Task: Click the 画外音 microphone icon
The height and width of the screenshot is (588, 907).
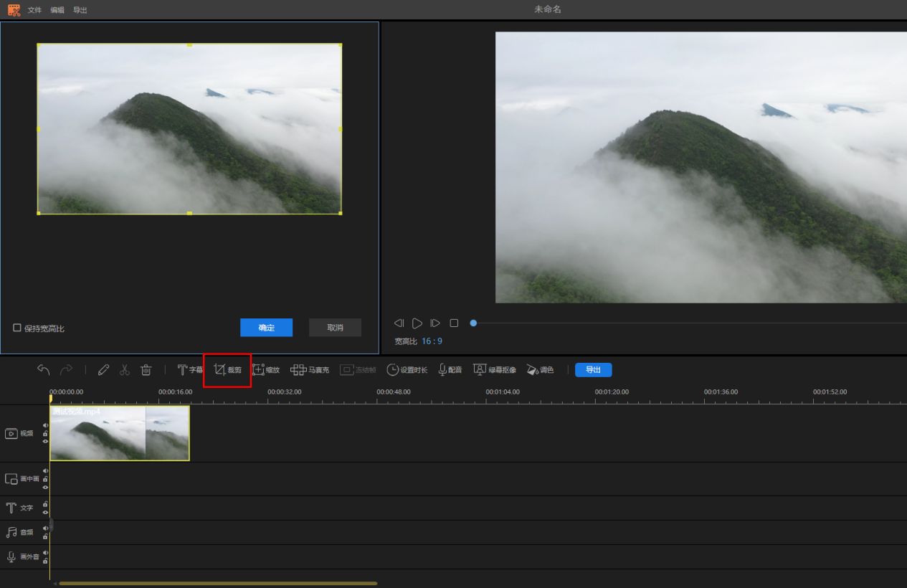Action: pyautogui.click(x=11, y=557)
